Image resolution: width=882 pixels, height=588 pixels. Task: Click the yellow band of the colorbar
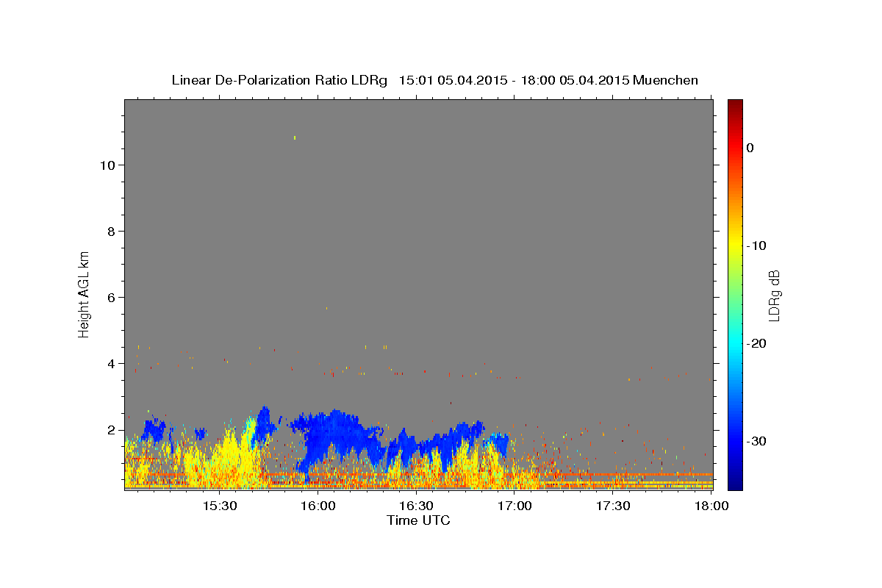pyautogui.click(x=735, y=245)
